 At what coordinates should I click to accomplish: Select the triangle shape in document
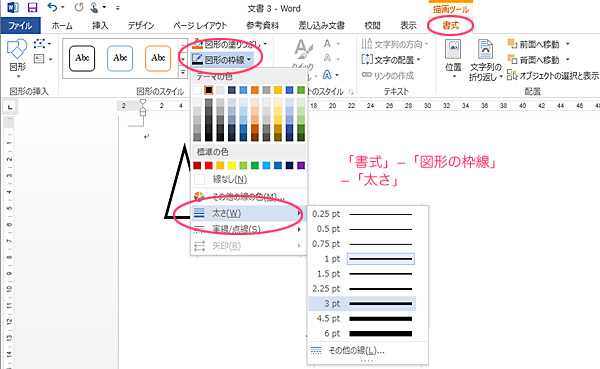click(179, 181)
